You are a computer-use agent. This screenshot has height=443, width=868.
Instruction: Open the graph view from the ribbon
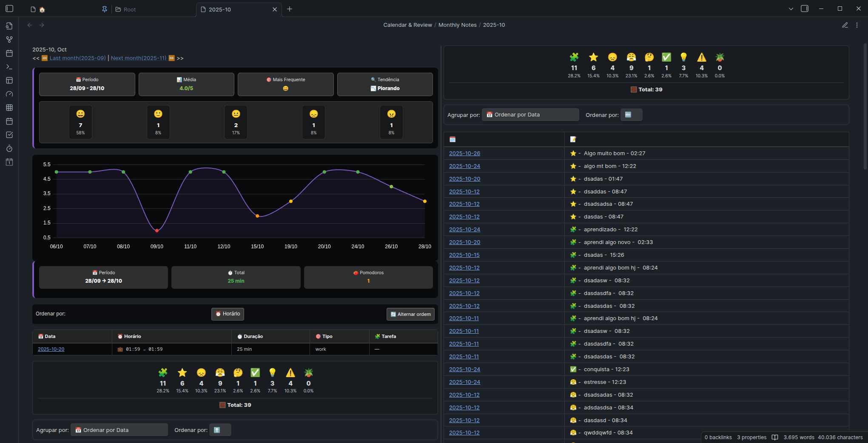click(9, 40)
